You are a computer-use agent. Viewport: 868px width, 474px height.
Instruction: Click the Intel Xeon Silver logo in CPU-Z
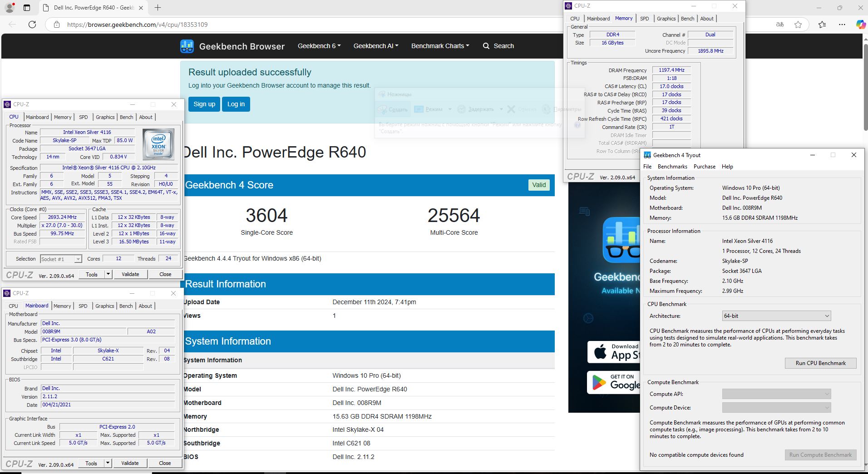click(158, 144)
